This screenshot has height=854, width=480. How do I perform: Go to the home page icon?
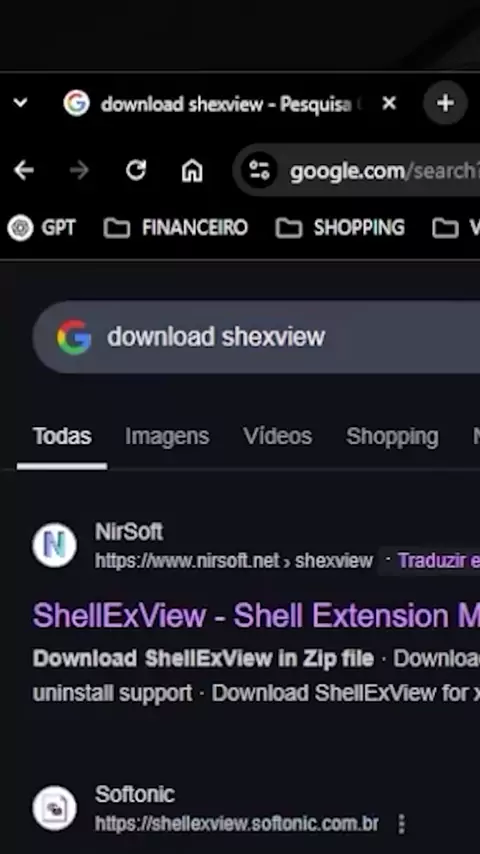click(192, 171)
